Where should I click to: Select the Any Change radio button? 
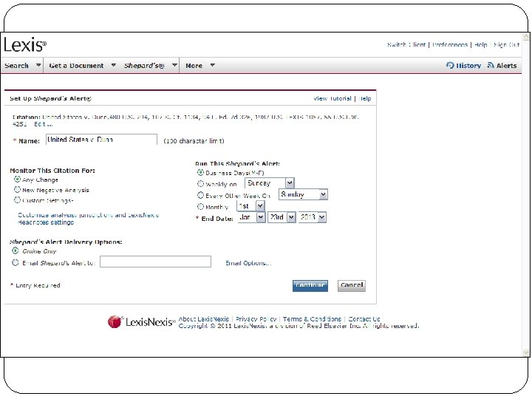(x=17, y=179)
